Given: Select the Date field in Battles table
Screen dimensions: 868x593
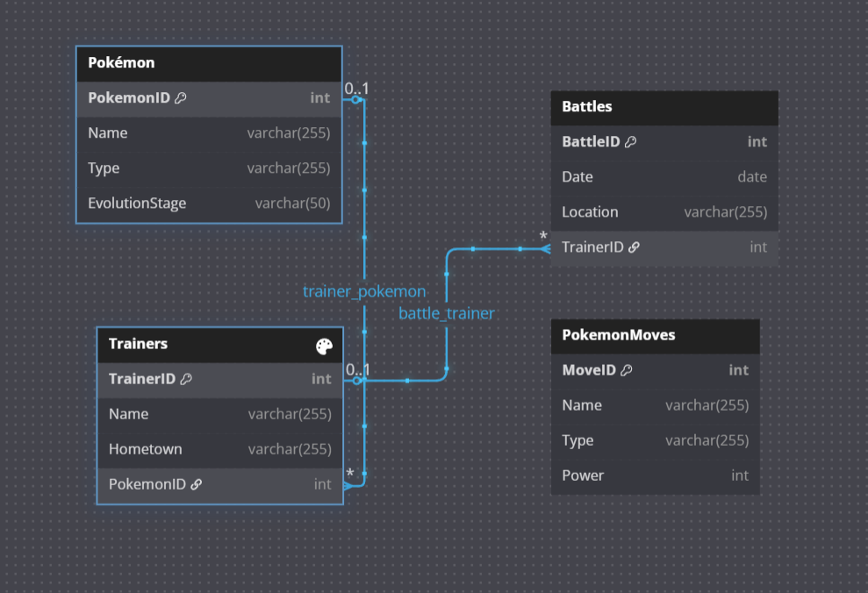Looking at the screenshot, I should coord(664,177).
